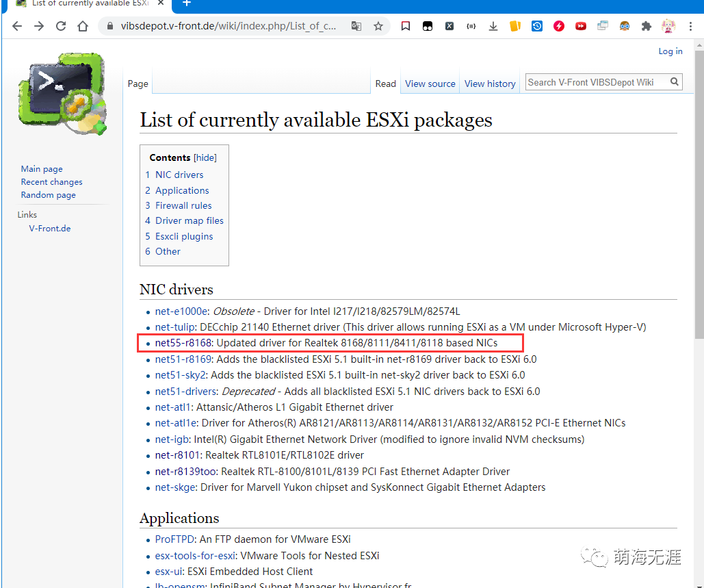704x588 pixels.
Task: Open the esx-ui link
Action: point(168,572)
